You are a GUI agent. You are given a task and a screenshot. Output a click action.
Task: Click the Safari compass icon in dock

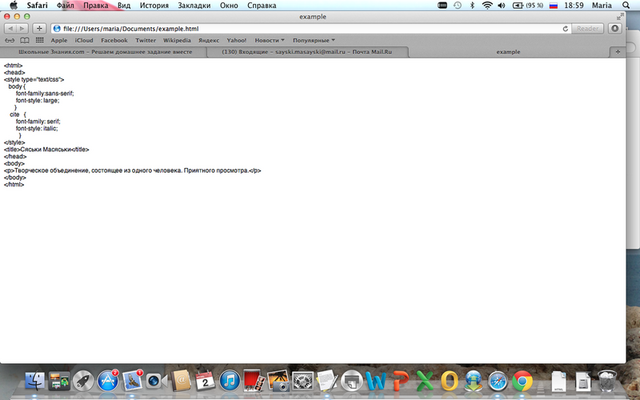coord(498,381)
